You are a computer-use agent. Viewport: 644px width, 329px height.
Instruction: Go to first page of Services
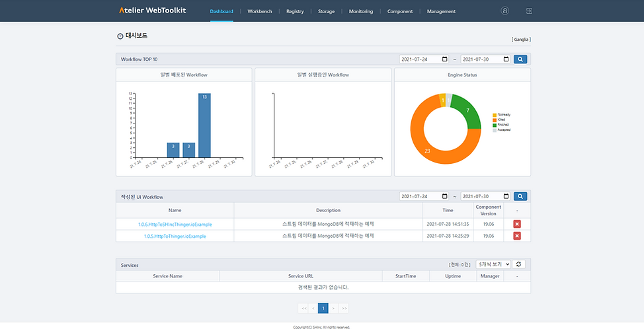[x=304, y=308]
